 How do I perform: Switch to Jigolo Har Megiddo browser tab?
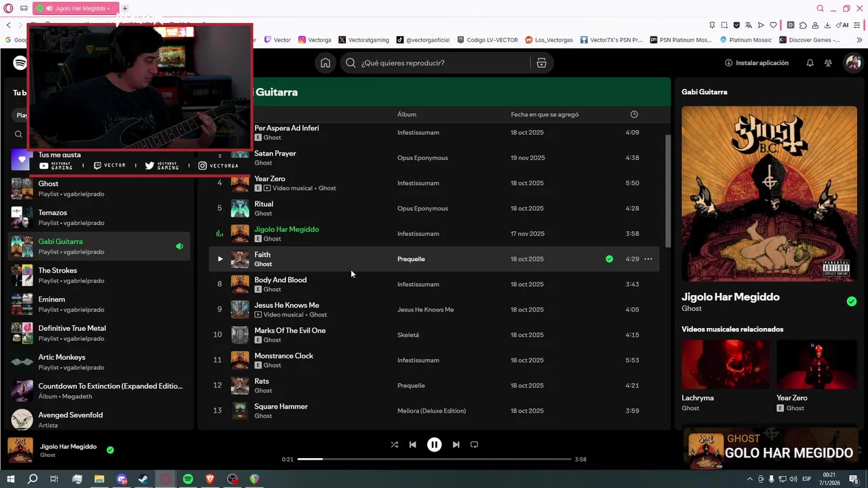(x=75, y=8)
